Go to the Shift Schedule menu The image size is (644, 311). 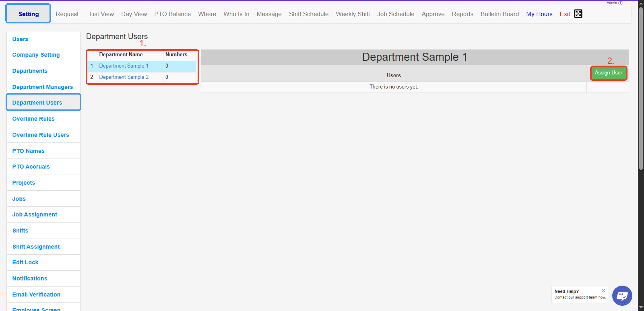click(308, 14)
